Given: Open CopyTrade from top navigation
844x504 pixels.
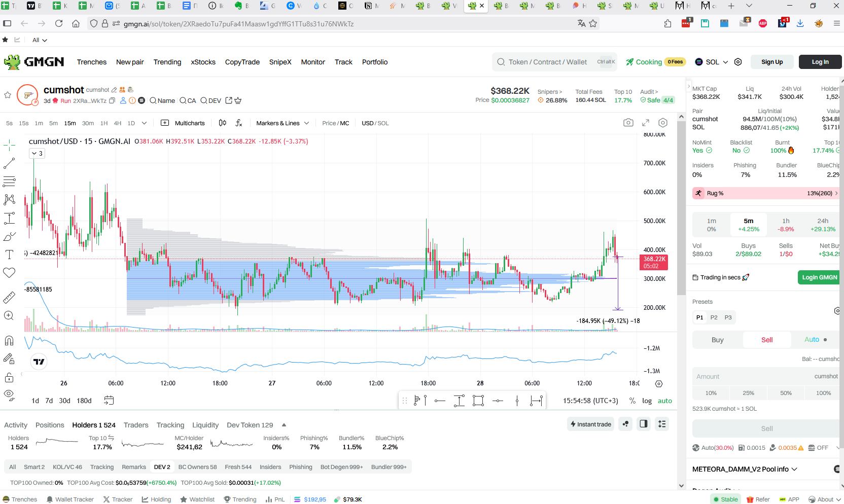Looking at the screenshot, I should coord(242,62).
